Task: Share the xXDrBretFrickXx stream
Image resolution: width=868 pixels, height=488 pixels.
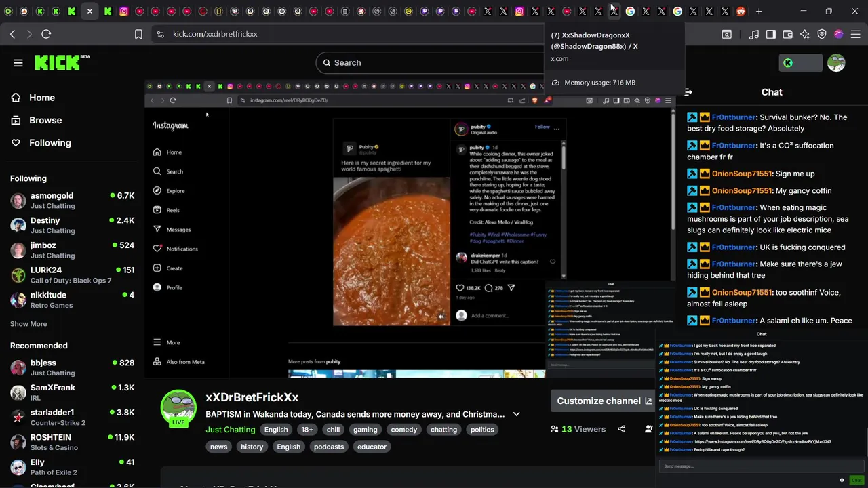Action: point(622,429)
